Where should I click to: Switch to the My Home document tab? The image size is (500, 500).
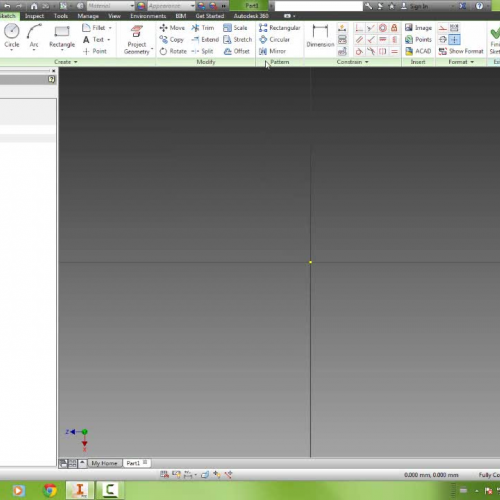[104, 463]
